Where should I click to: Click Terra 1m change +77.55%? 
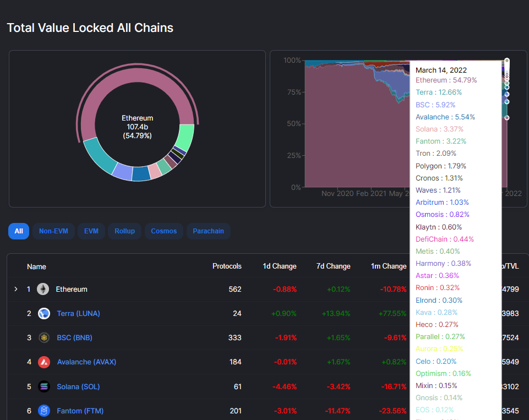point(392,313)
